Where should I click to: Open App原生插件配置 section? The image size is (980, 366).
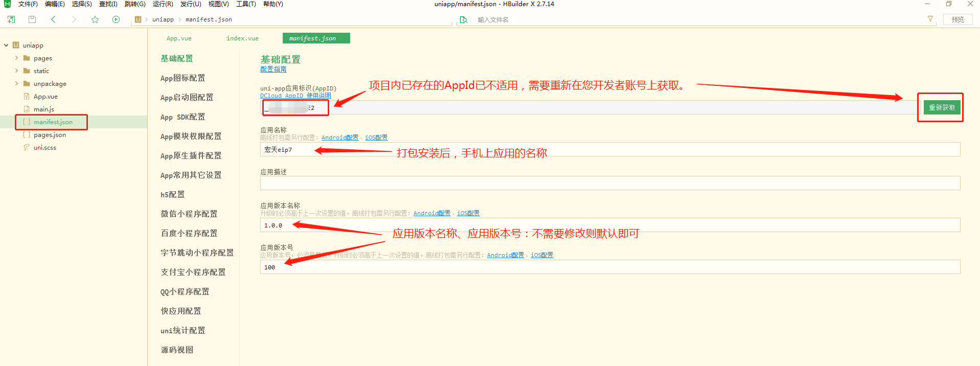point(191,155)
